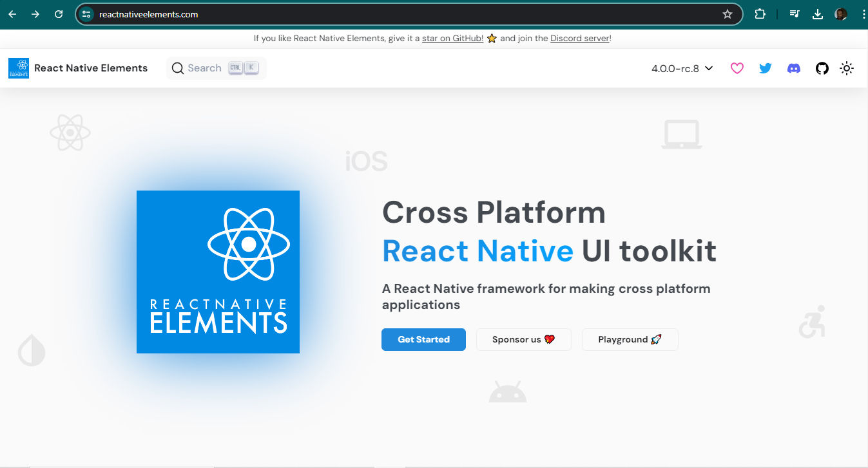Open the Twitter profile icon

coord(765,68)
